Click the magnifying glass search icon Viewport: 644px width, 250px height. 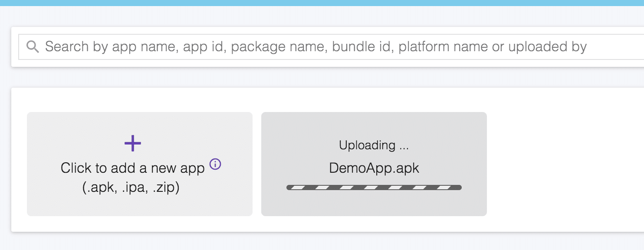tap(33, 46)
